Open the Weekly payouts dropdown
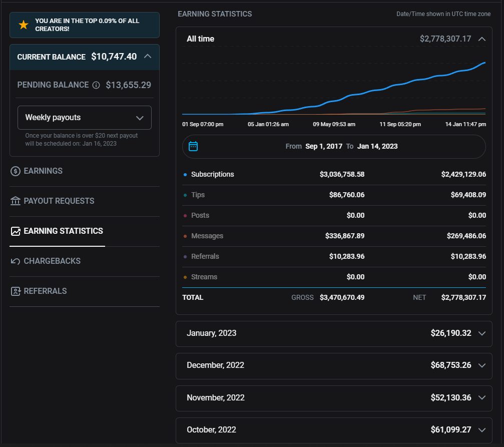 click(x=84, y=118)
